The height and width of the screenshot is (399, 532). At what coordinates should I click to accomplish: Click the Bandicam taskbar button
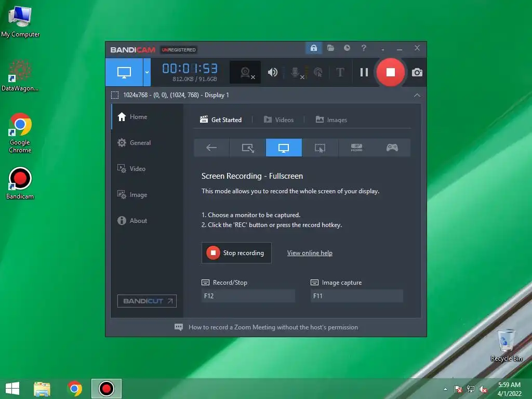106,389
